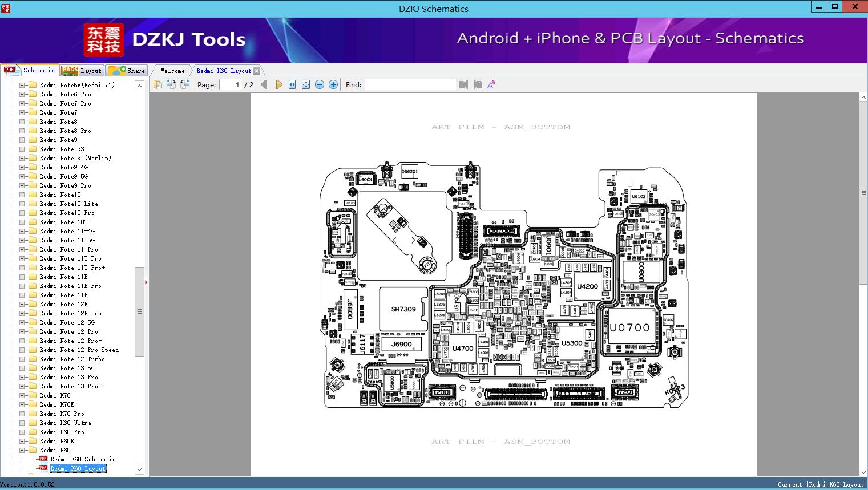Click the fit-width icon in the toolbar
Image resolution: width=868 pixels, height=490 pixels.
(x=292, y=84)
